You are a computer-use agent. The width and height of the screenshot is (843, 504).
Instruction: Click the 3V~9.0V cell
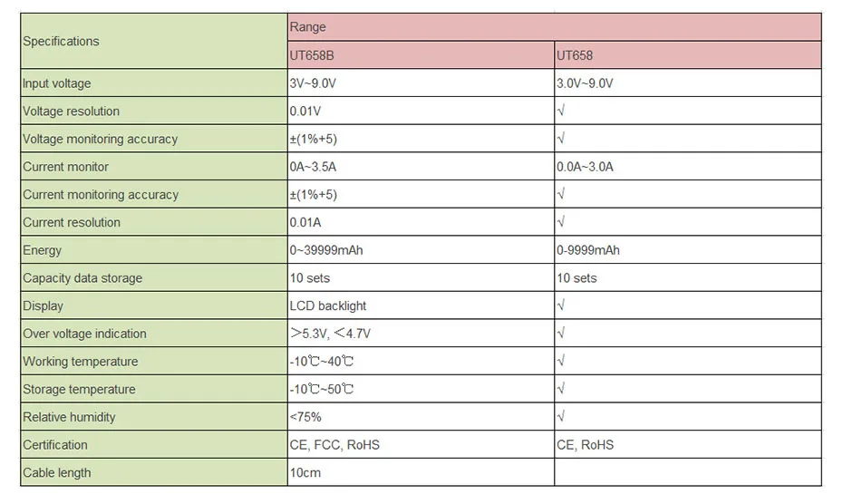pyautogui.click(x=421, y=83)
